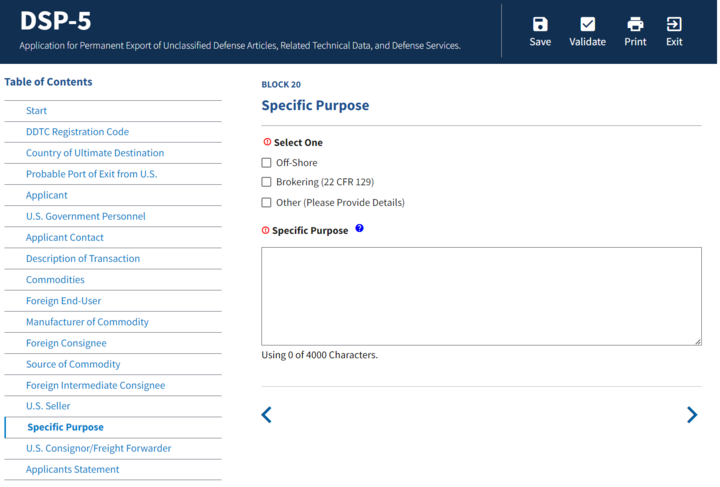Click the Validate checkmark icon
The height and width of the screenshot is (487, 720).
click(x=587, y=24)
